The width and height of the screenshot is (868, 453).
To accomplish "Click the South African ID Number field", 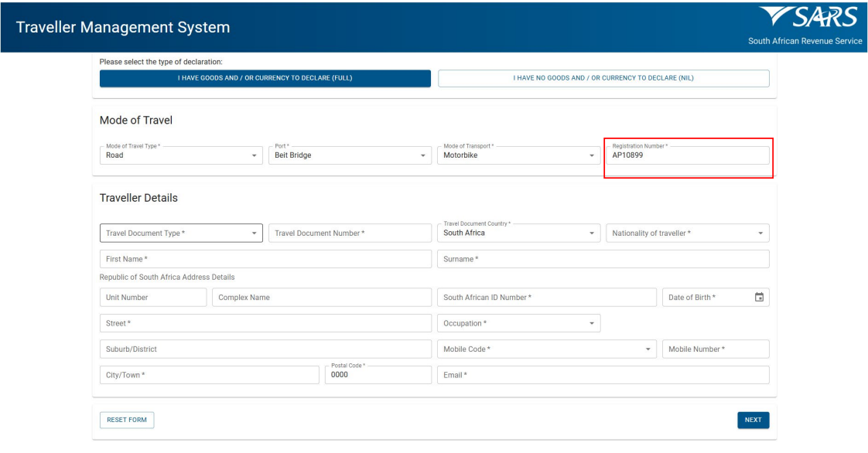I will (x=546, y=298).
